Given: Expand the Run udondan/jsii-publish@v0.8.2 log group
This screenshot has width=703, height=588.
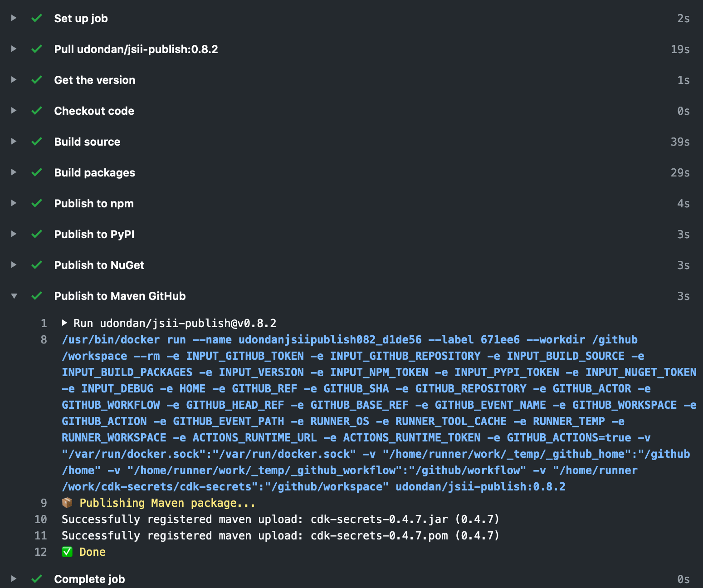Looking at the screenshot, I should pos(65,323).
